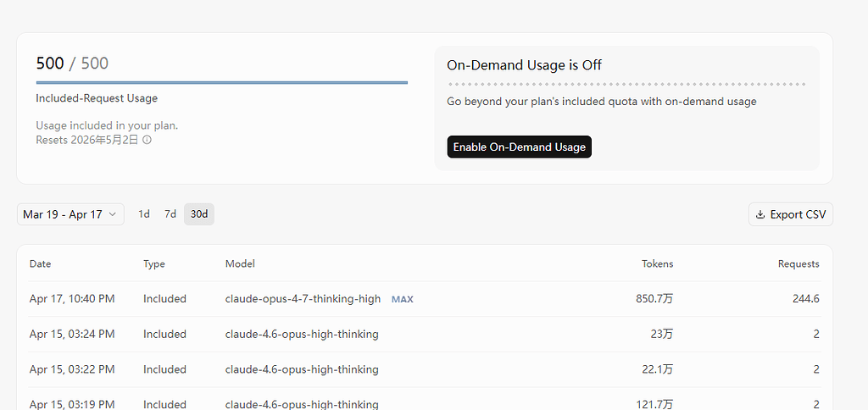Click the Apr 15, 03:19 PM date cell

coord(72,404)
